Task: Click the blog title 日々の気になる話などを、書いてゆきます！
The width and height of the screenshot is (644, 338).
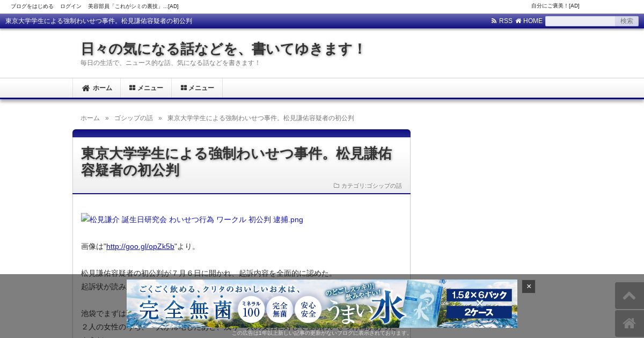Action: [223, 49]
